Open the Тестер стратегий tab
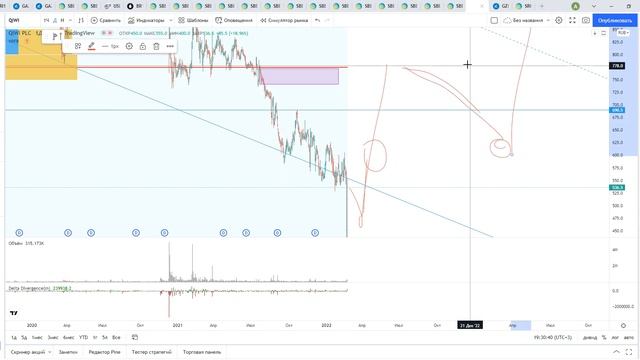640x360 pixels. pyautogui.click(x=151, y=352)
